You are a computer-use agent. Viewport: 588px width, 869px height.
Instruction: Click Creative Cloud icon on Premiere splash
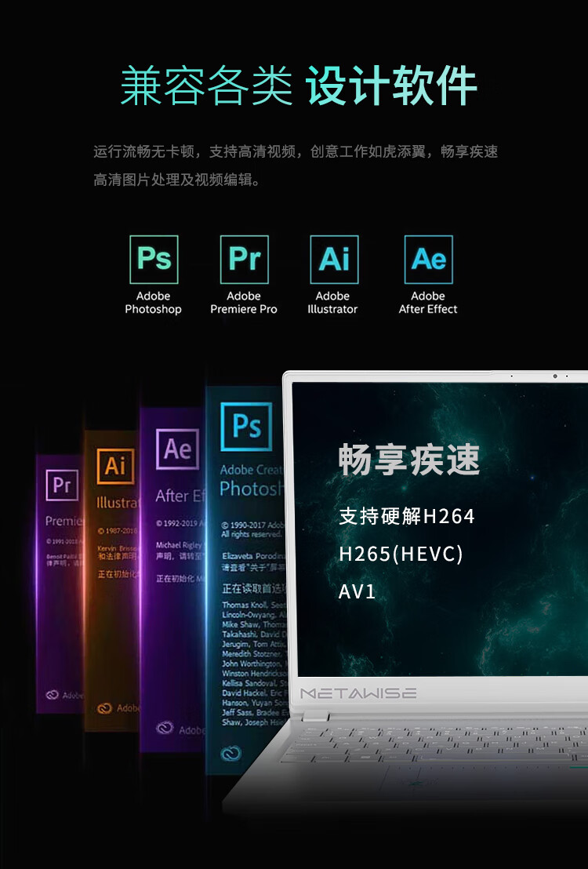[x=52, y=694]
